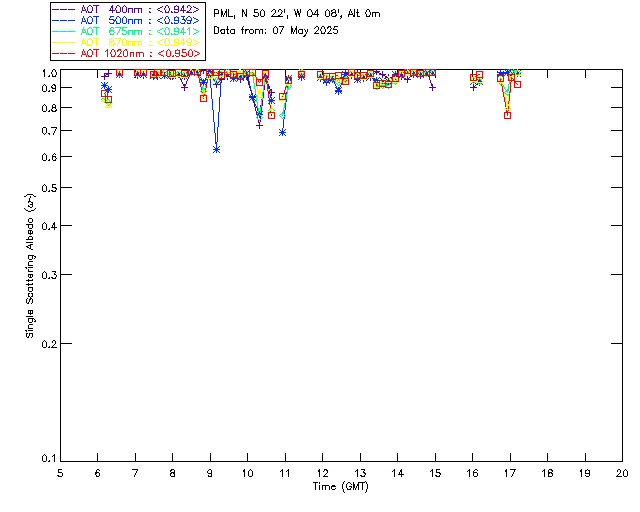Select the AOT 400nm legend entry

tap(127, 9)
